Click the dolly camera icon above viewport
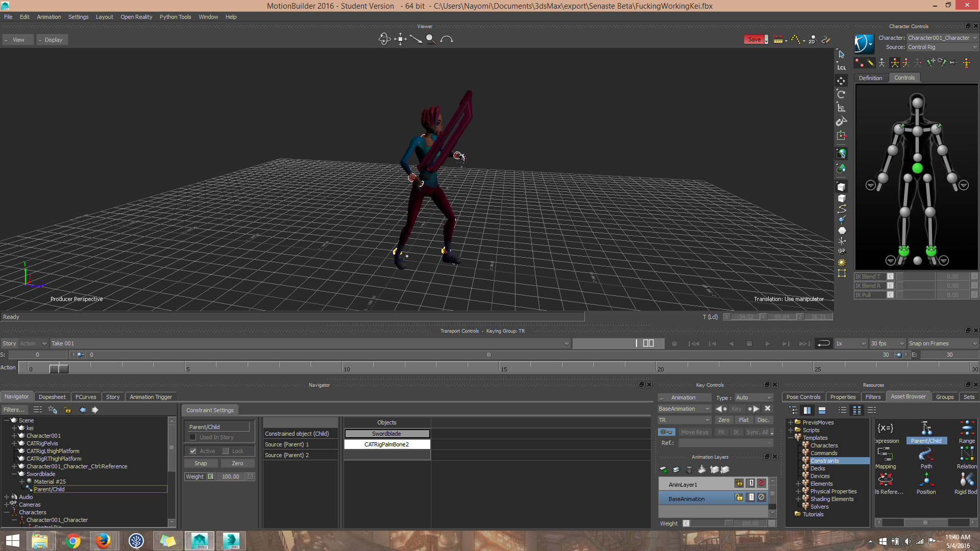The height and width of the screenshot is (551, 980). [x=415, y=39]
